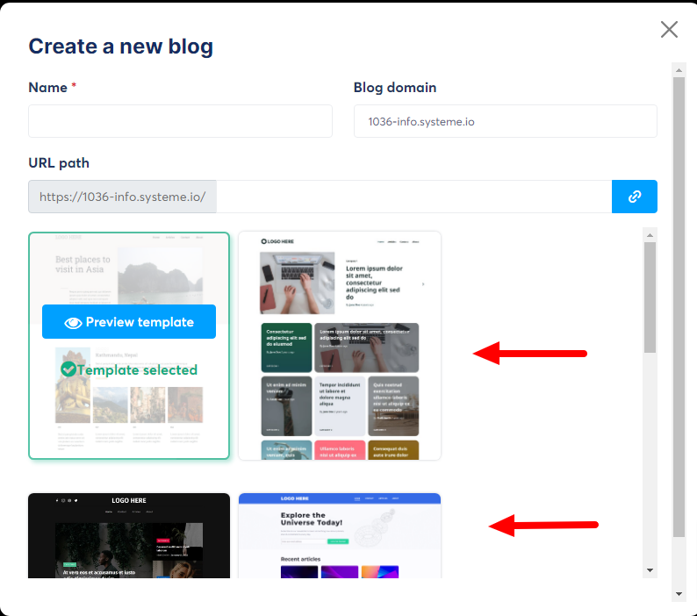Click the Blog domain label
The image size is (697, 616).
pos(395,88)
